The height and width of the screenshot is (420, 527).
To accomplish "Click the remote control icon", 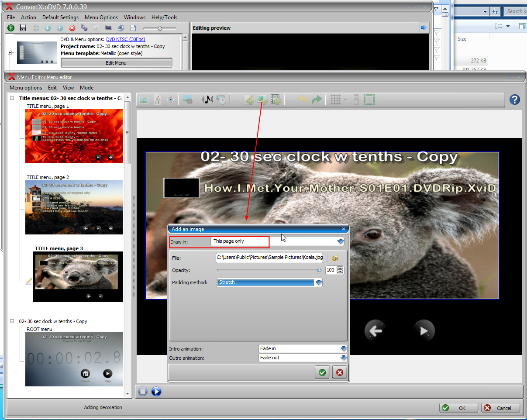I will coord(356,100).
